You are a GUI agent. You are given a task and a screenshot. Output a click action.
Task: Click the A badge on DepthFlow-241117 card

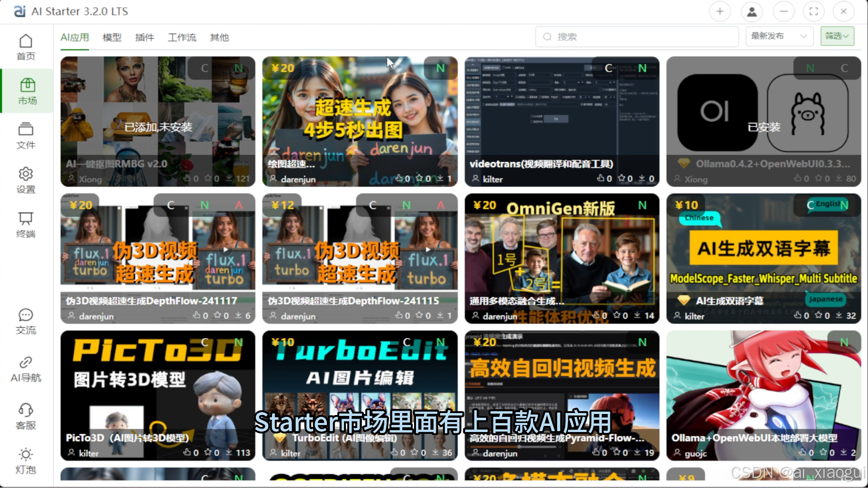point(239,205)
